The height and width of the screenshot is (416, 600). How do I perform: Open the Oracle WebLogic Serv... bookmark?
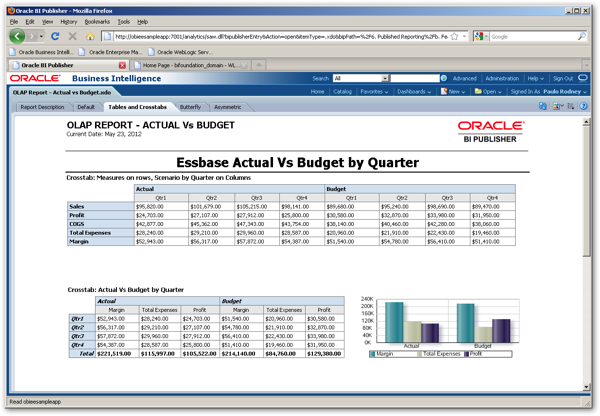(181, 52)
